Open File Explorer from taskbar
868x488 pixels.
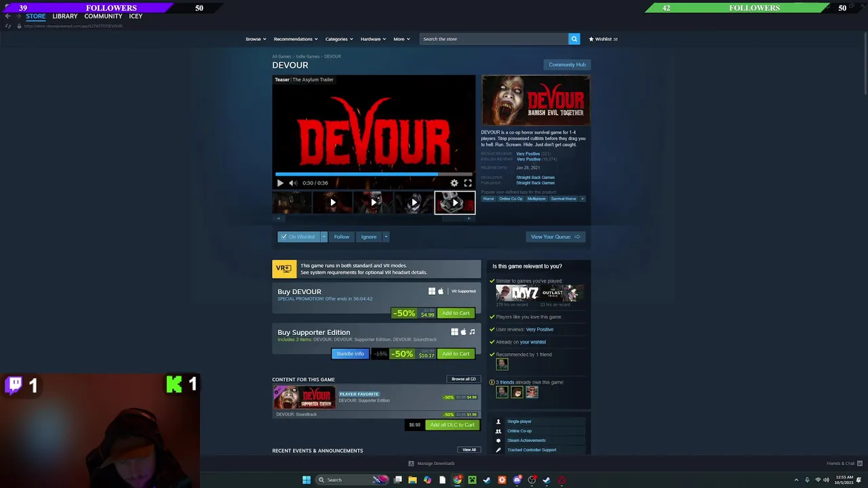pyautogui.click(x=412, y=480)
